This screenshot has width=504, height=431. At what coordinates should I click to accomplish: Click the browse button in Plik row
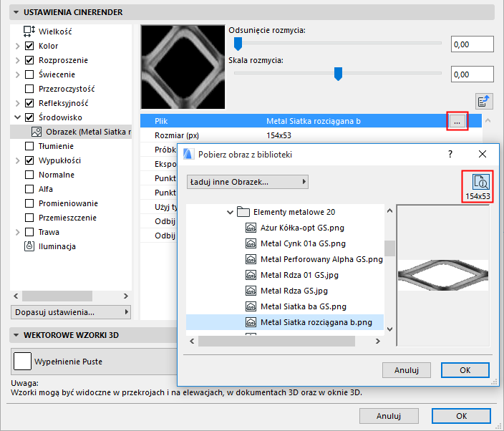tap(457, 121)
